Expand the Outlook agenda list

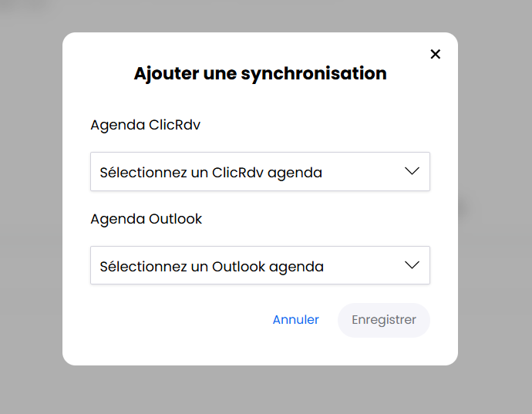click(x=412, y=265)
